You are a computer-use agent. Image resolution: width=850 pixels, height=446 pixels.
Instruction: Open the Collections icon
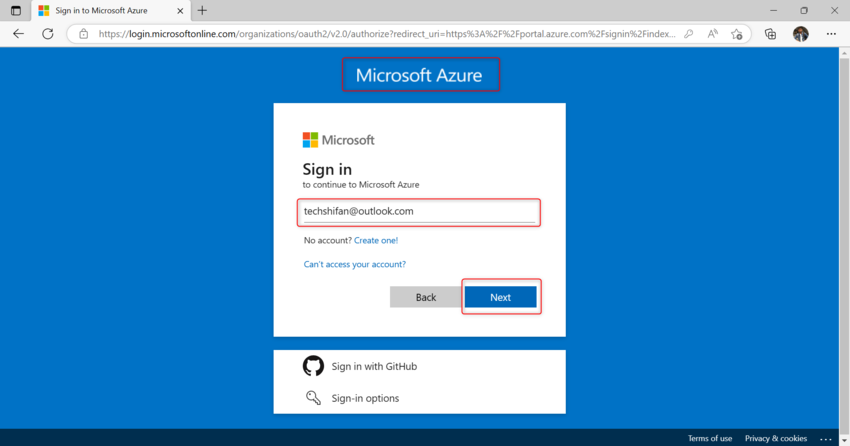(x=770, y=34)
